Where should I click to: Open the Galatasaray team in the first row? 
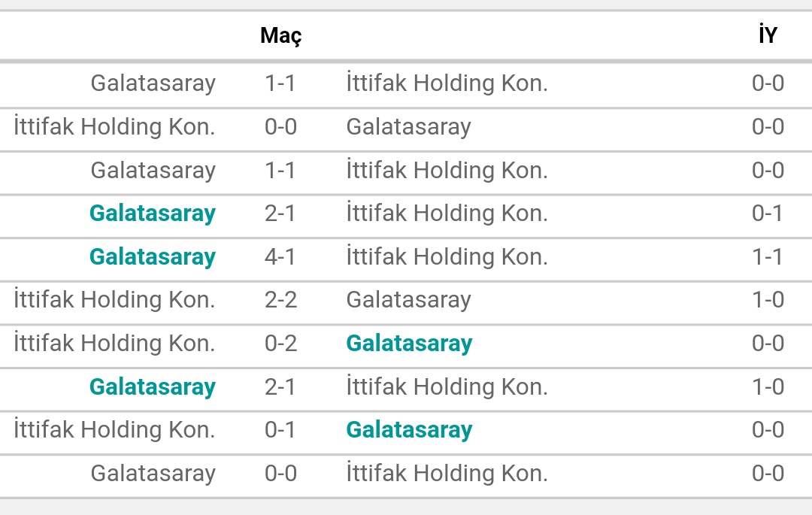pos(153,83)
